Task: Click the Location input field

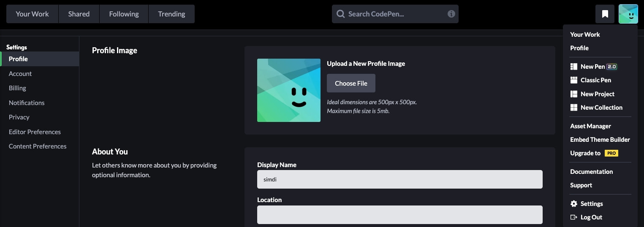Action: point(400,215)
